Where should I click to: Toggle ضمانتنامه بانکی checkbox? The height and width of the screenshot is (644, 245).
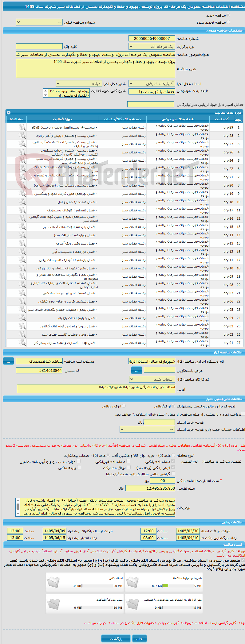(173, 461)
